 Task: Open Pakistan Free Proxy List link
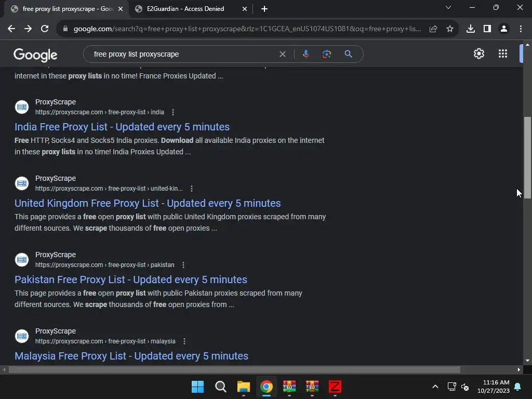coord(131,280)
